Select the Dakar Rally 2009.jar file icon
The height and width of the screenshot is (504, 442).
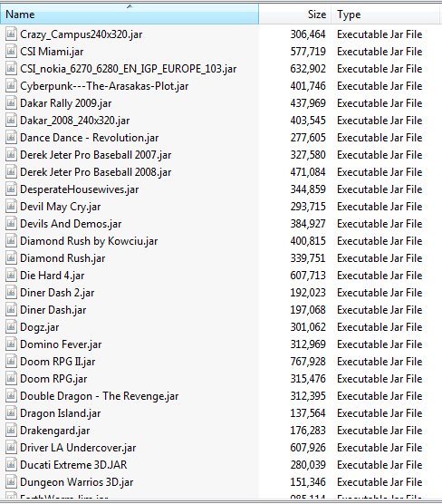pos(11,103)
